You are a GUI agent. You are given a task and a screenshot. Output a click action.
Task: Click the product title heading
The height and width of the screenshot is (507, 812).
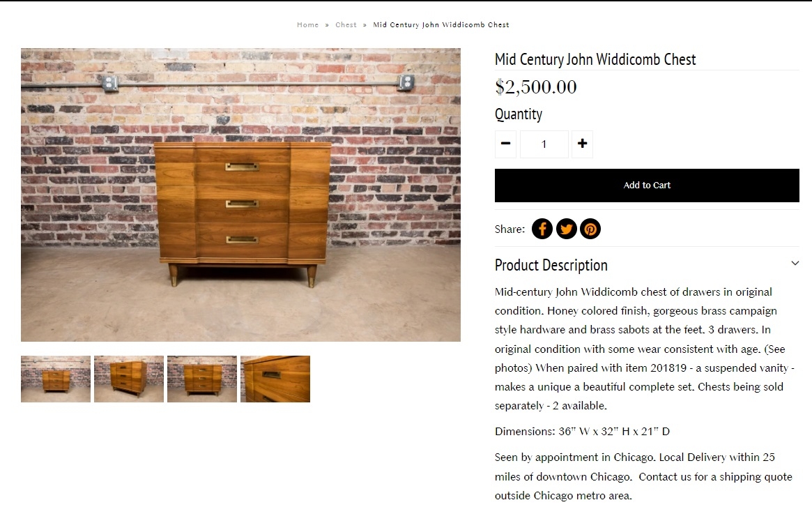[595, 59]
